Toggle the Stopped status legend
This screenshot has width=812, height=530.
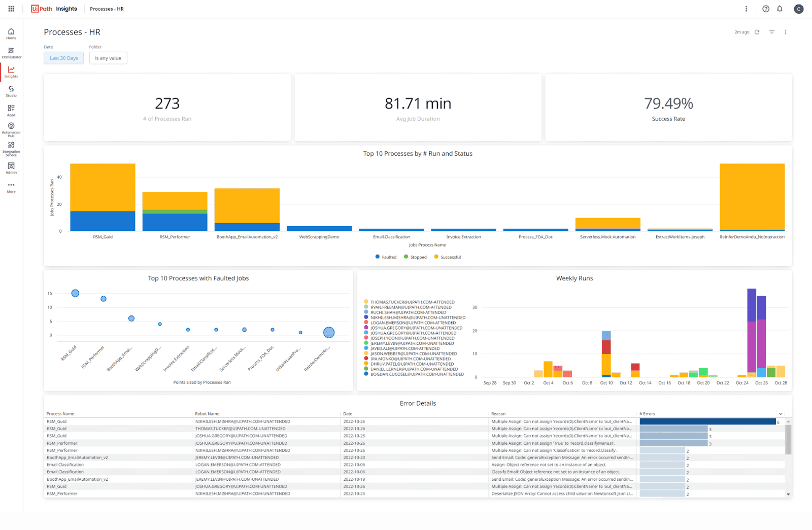click(x=415, y=257)
